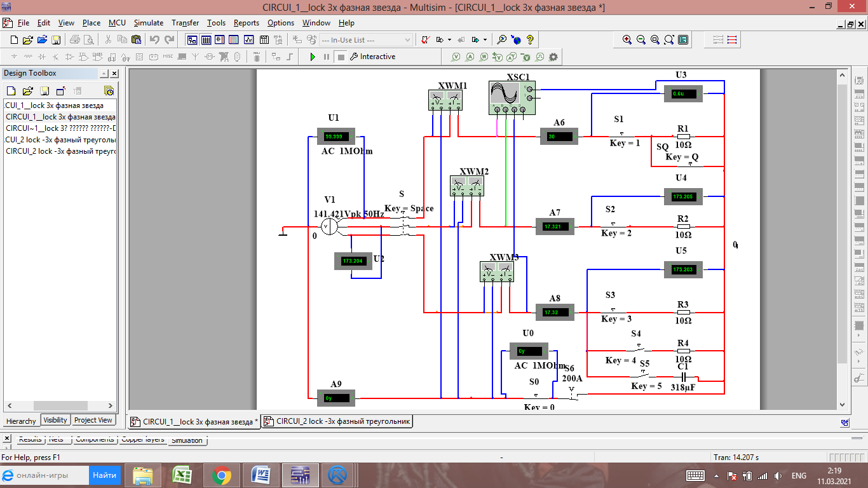Click the zoom out magnifier icon
This screenshot has width=868, height=488.
[641, 39]
